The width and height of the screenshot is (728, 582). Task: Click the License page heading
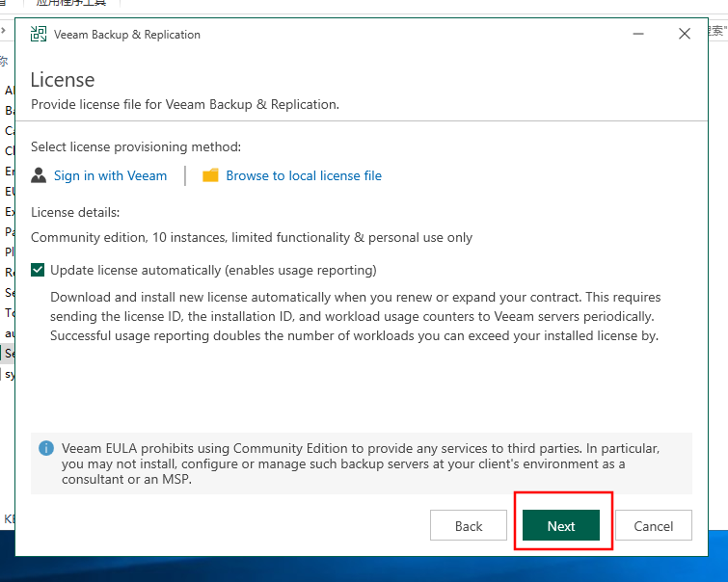63,80
